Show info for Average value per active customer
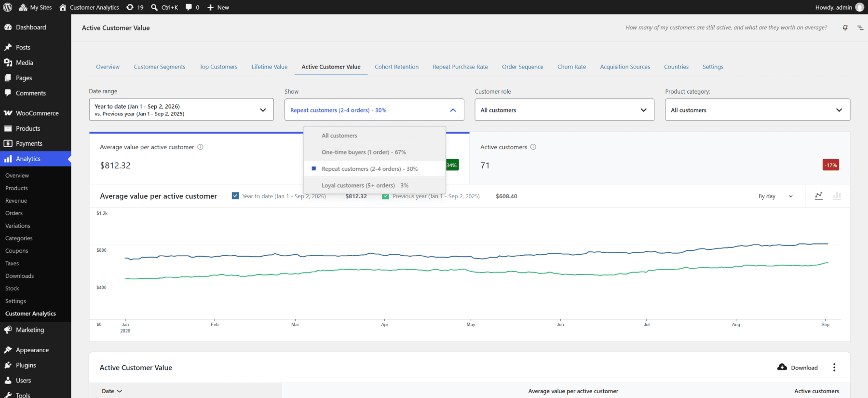 click(201, 147)
